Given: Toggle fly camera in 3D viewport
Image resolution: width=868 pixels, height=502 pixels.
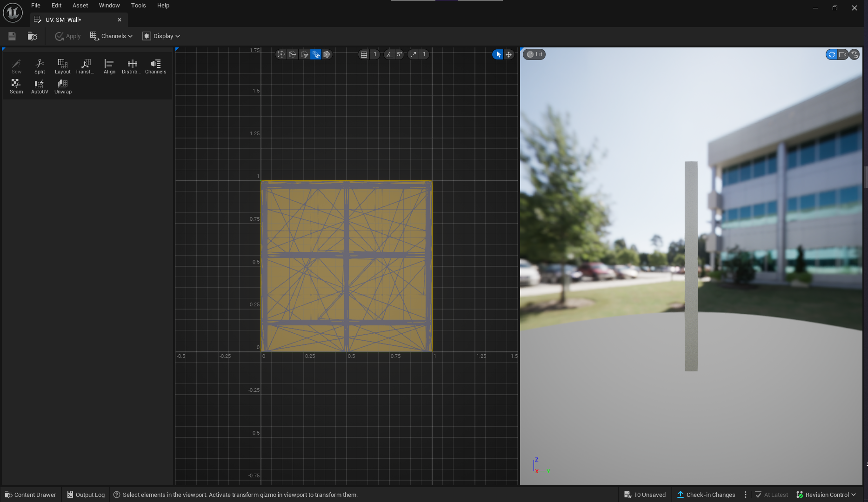Looking at the screenshot, I should point(843,54).
